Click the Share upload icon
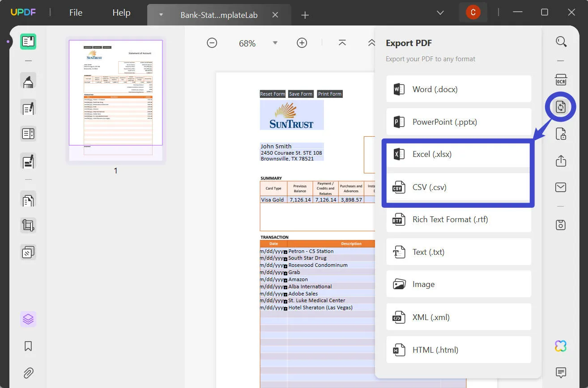This screenshot has width=588, height=388. pyautogui.click(x=561, y=160)
